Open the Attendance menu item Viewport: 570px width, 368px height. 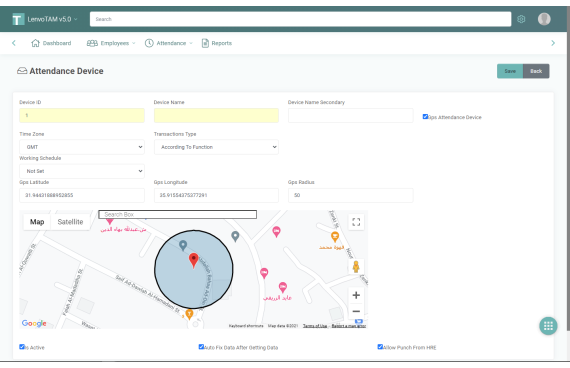(169, 43)
